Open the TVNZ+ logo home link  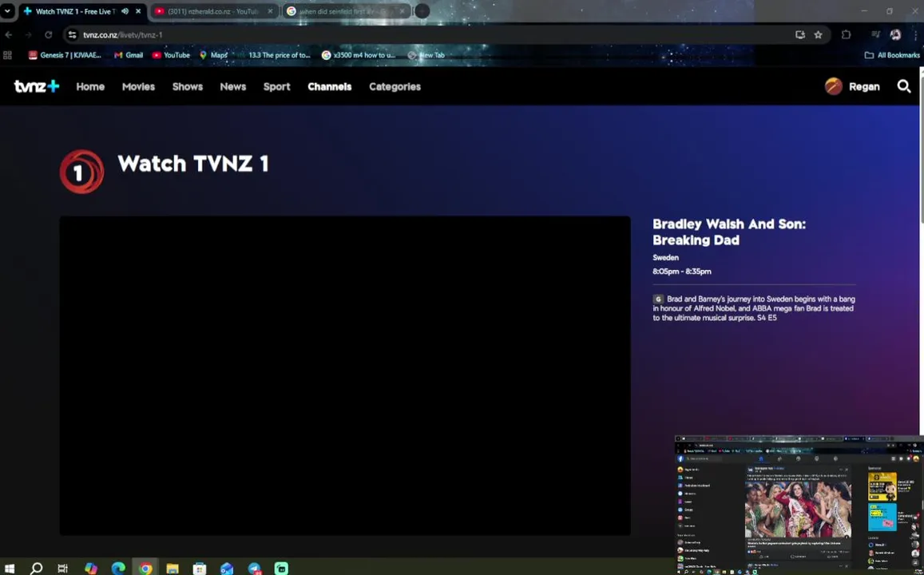pyautogui.click(x=37, y=86)
